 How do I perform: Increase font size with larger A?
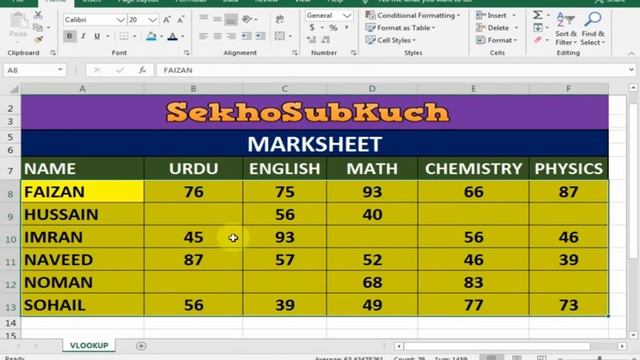click(167, 20)
